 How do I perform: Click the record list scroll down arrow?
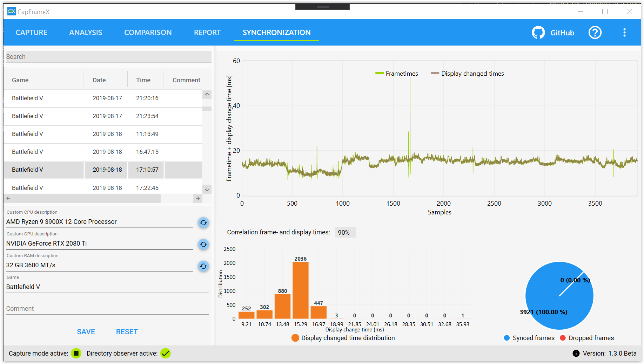(207, 189)
